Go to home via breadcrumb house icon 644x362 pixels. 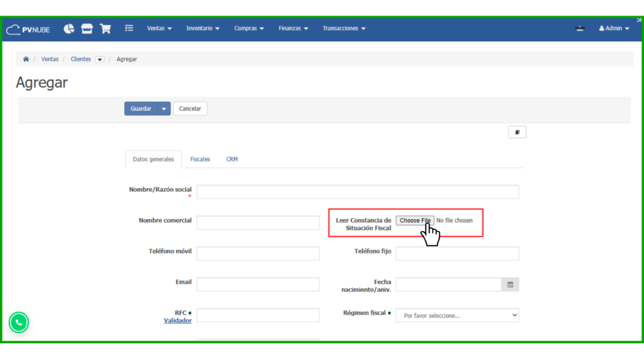26,59
